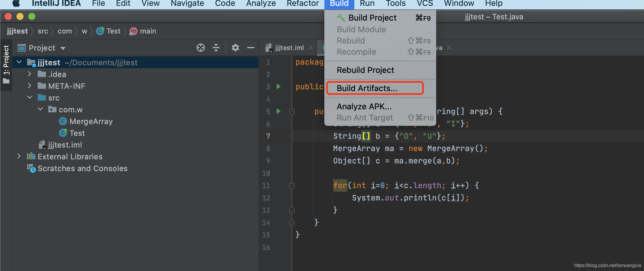Expand the .idea folder
The height and width of the screenshot is (271, 644).
click(29, 74)
